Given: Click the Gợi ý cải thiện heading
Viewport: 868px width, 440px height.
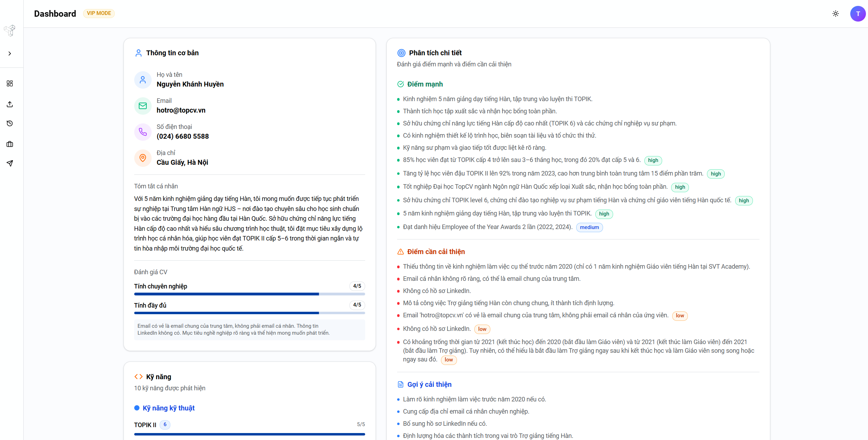Looking at the screenshot, I should coord(429,384).
